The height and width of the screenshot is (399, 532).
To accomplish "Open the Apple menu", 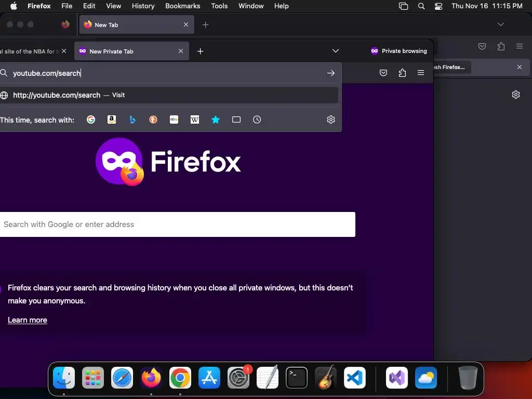I will (x=14, y=6).
